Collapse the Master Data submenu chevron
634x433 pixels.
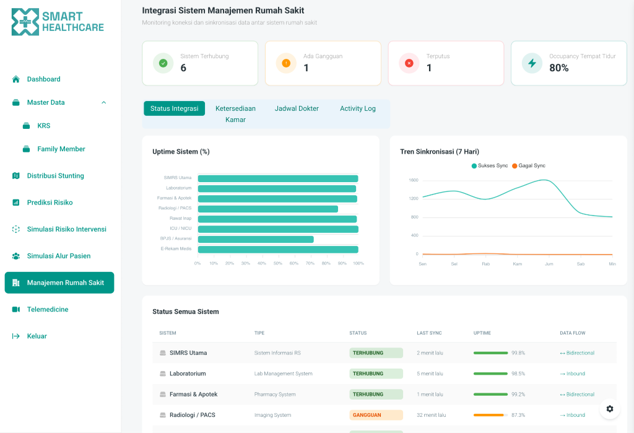coord(104,102)
